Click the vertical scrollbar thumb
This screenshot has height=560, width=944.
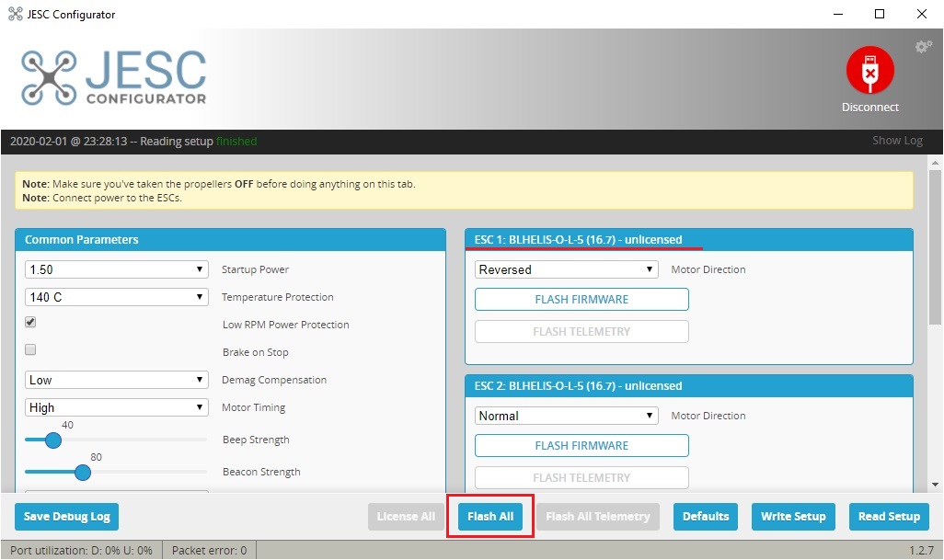935,247
